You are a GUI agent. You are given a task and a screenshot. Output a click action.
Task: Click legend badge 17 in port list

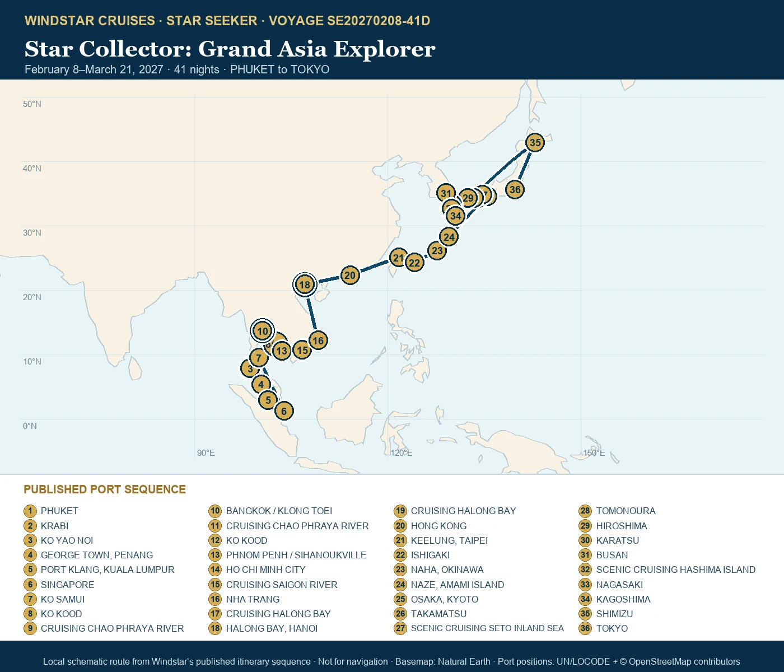point(215,614)
